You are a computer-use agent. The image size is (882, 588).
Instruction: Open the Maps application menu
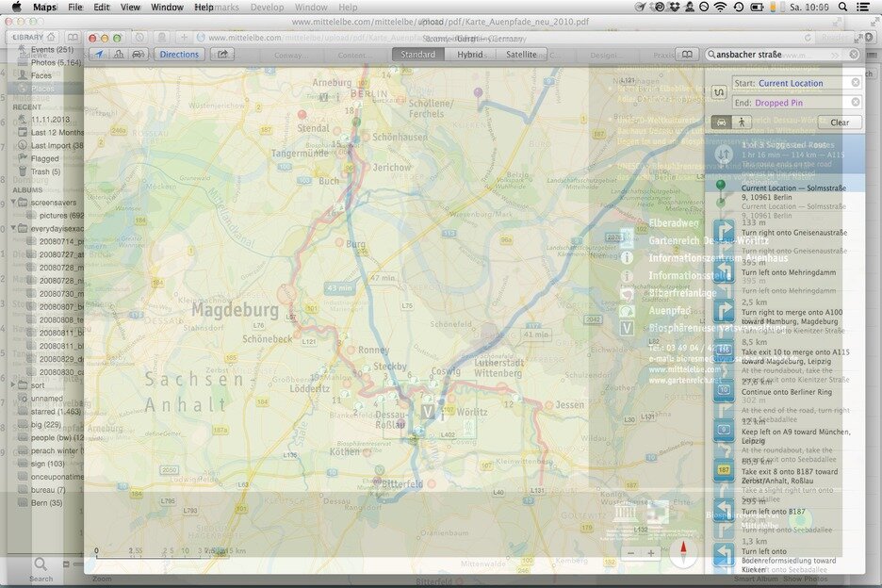tap(44, 8)
